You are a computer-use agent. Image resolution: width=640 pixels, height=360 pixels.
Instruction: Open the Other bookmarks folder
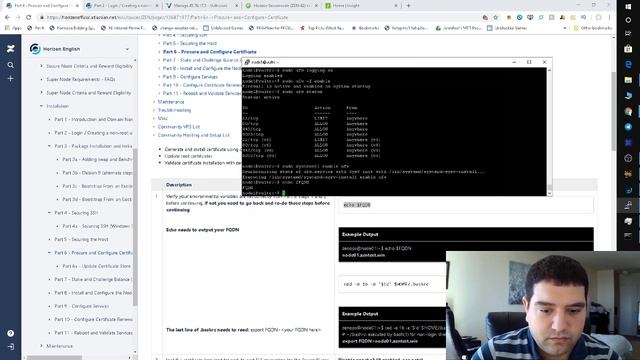(592, 28)
